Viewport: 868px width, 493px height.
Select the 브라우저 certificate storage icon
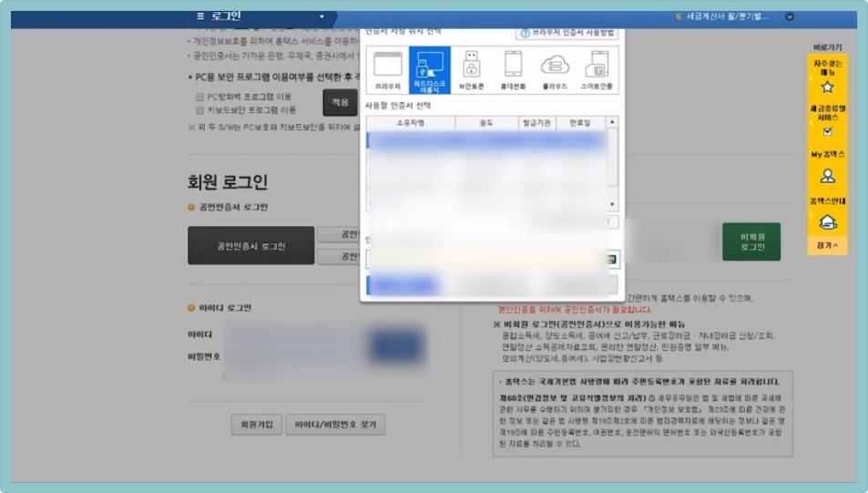tap(387, 70)
